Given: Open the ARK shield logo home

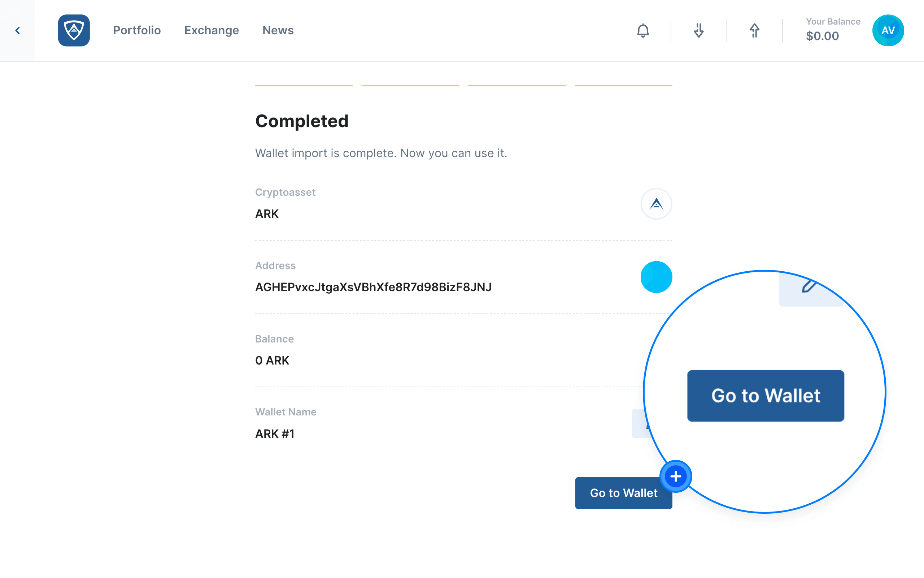Looking at the screenshot, I should pyautogui.click(x=74, y=31).
